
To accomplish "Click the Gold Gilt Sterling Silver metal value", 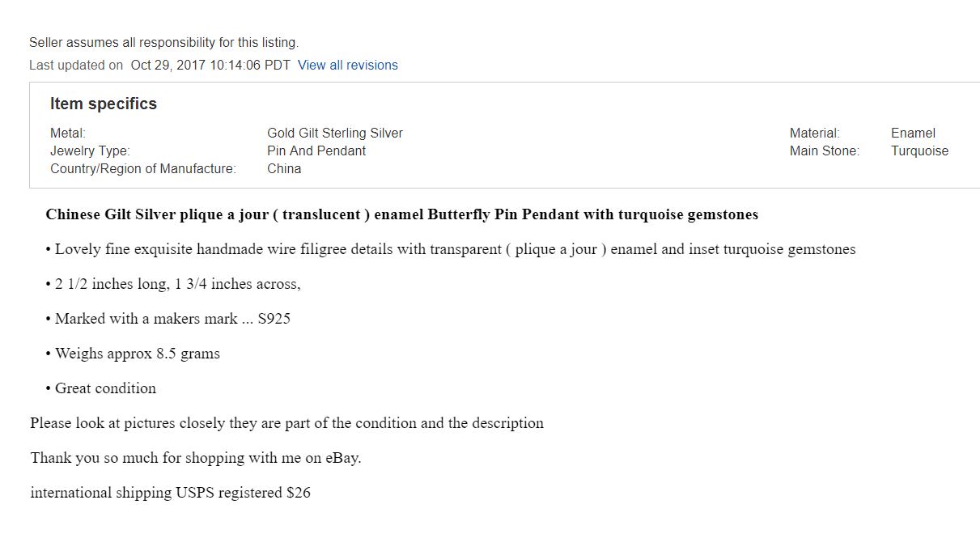I will (x=334, y=133).
